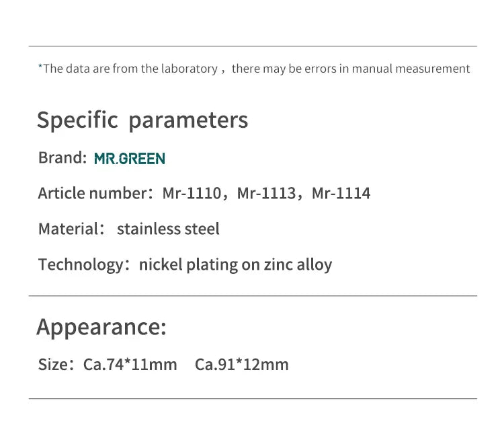504x444 pixels.
Task: Click the "Size" label
Action: [53, 365]
